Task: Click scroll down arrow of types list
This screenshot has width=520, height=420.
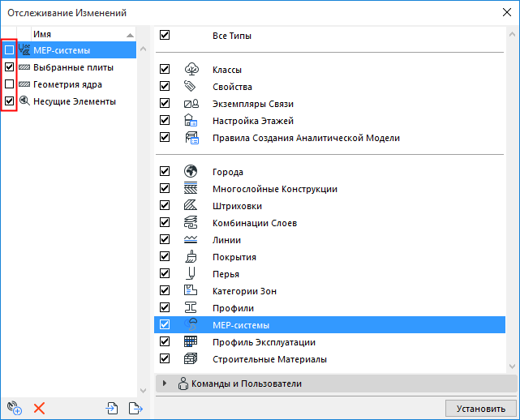Action: (512, 366)
